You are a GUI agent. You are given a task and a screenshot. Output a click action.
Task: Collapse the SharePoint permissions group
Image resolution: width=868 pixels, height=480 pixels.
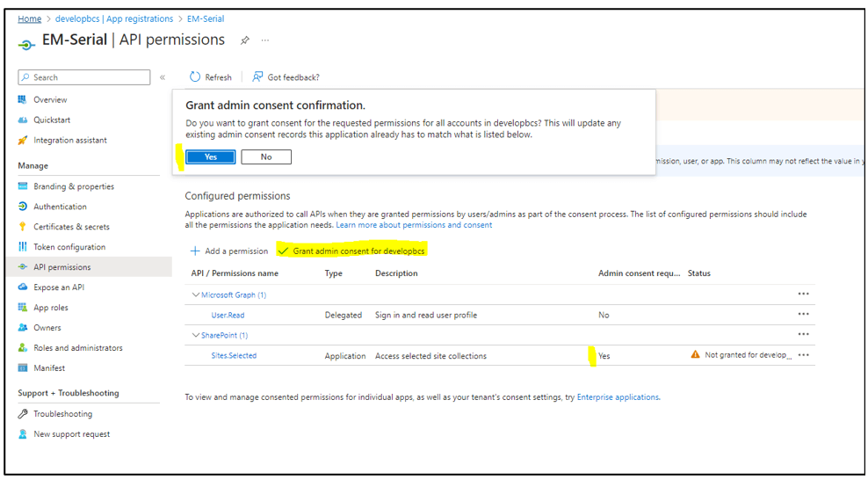(x=196, y=335)
